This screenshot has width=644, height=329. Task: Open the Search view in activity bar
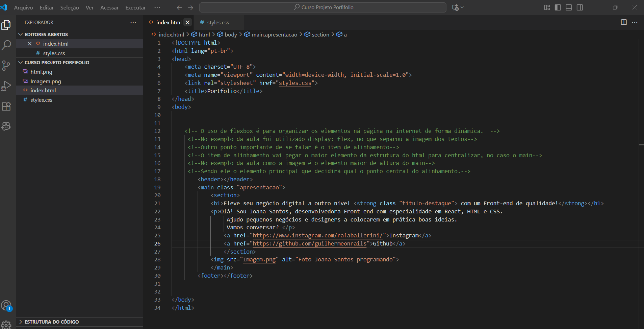pos(6,45)
